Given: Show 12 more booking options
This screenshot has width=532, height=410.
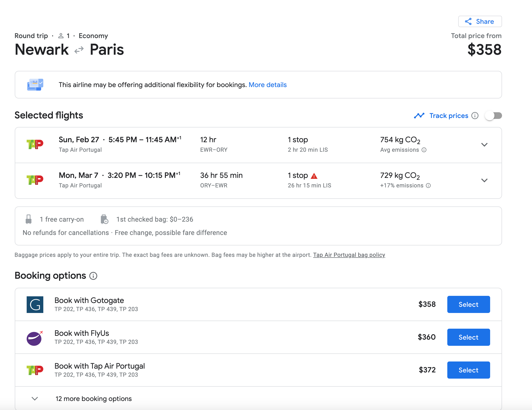Looking at the screenshot, I should pos(94,399).
